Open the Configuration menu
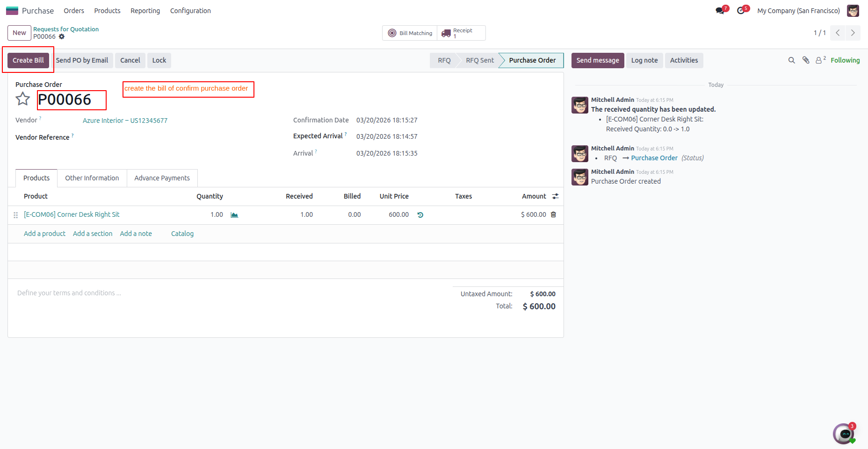The image size is (868, 449). point(190,11)
